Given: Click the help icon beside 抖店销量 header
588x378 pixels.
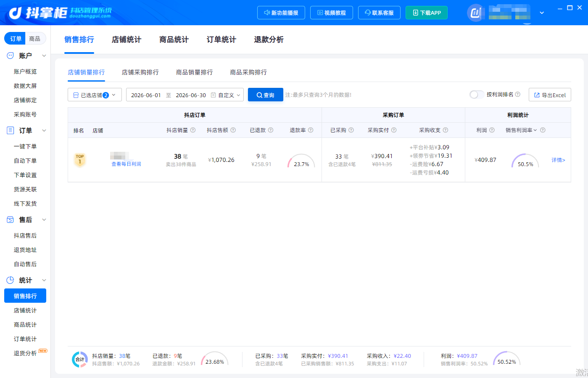Looking at the screenshot, I should click(x=193, y=130).
